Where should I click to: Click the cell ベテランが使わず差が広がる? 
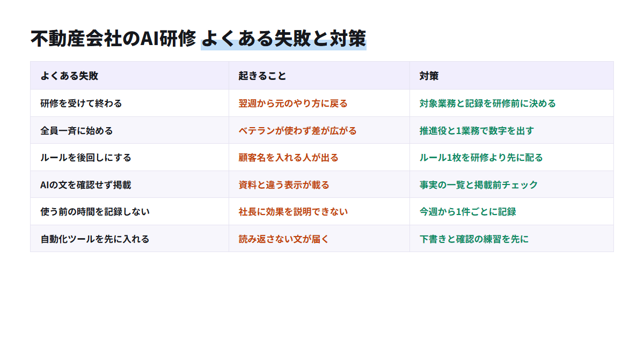click(x=319, y=130)
